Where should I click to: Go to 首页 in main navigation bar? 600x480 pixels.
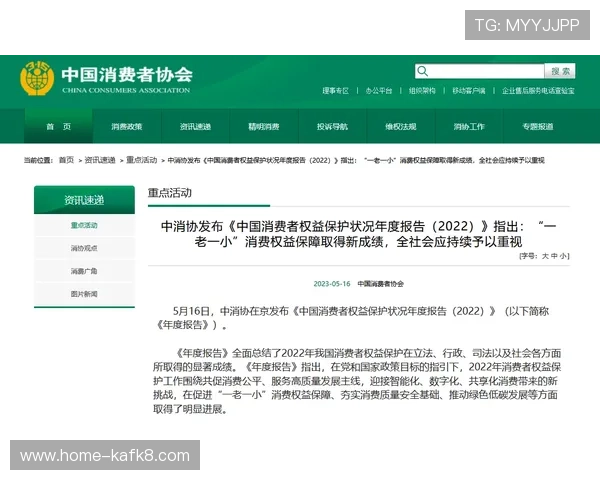tap(59, 126)
